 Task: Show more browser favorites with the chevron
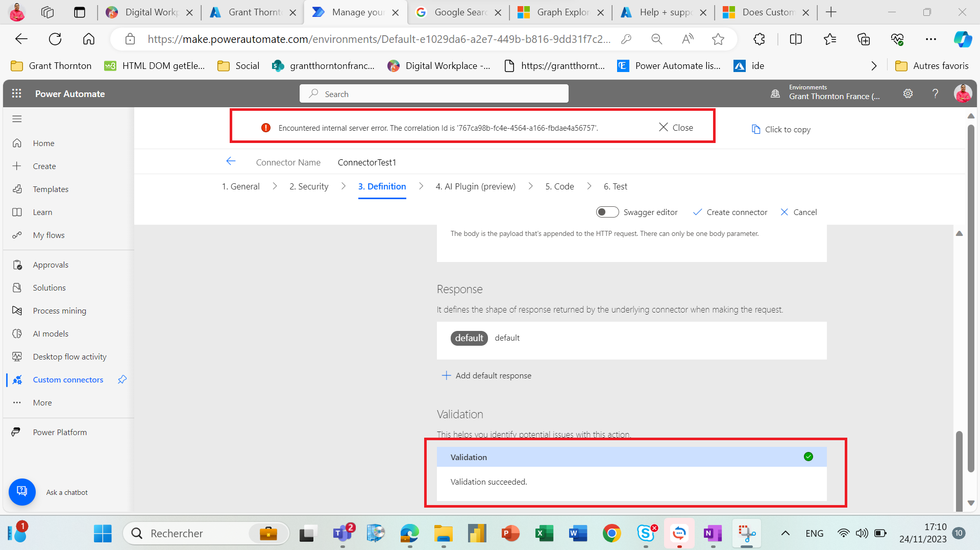(874, 65)
